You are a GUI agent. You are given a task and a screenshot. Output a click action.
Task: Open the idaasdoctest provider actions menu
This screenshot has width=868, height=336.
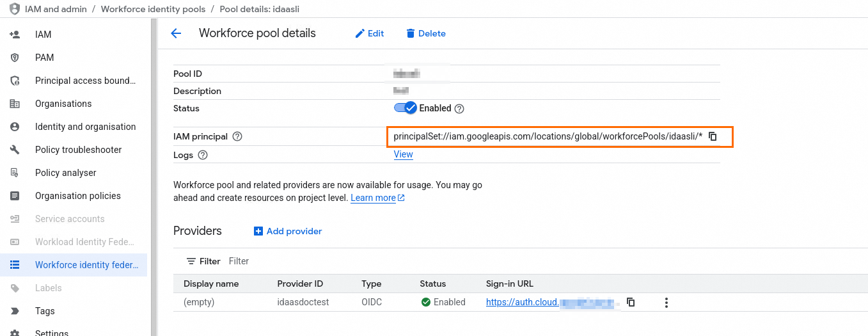667,302
